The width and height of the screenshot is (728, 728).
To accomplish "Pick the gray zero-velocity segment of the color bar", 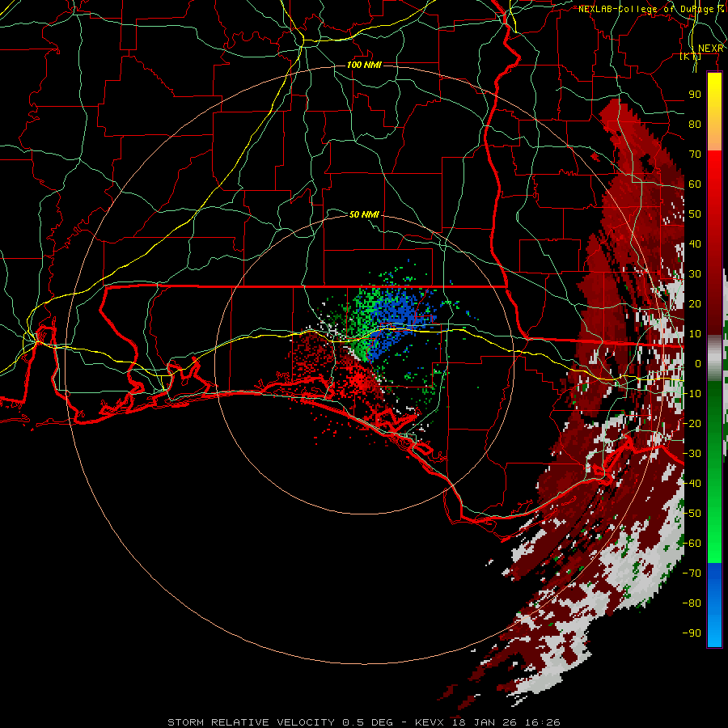I will click(714, 358).
